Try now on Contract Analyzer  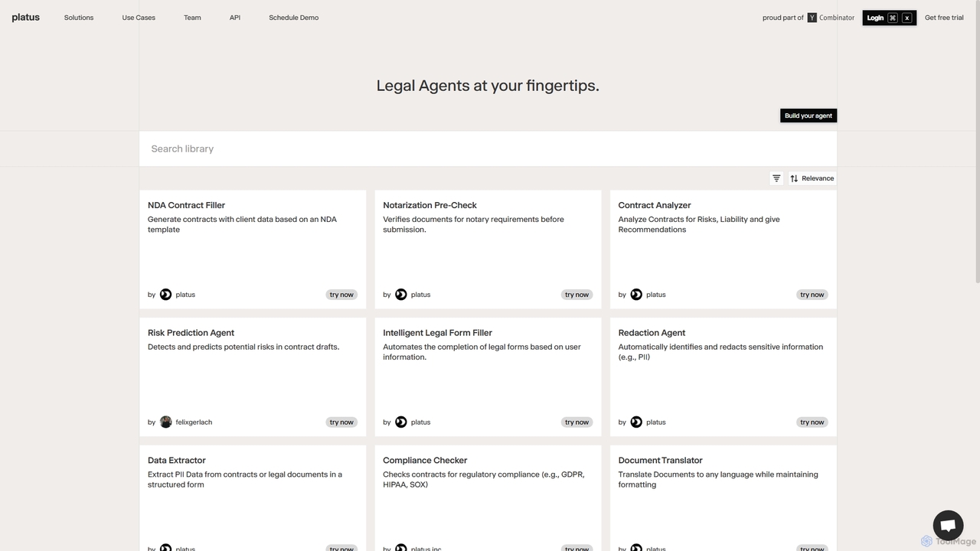pos(812,295)
